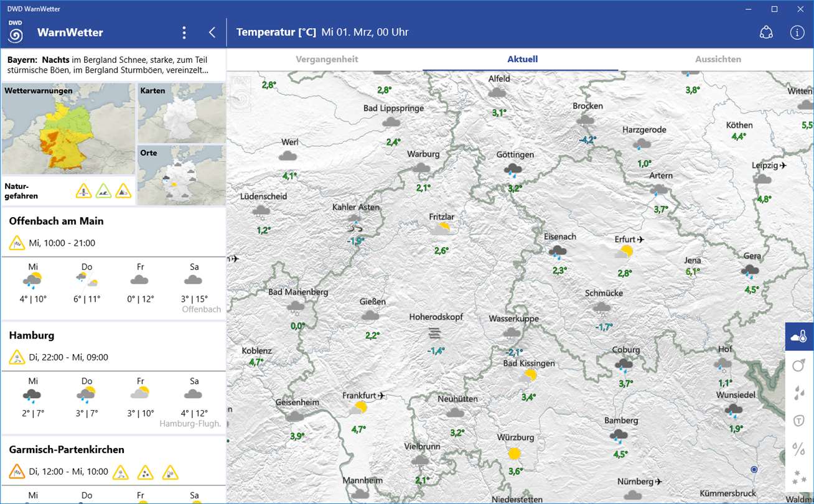Image resolution: width=814 pixels, height=504 pixels.
Task: Click the Hamburg-Flugh. station label
Action: pos(190,424)
